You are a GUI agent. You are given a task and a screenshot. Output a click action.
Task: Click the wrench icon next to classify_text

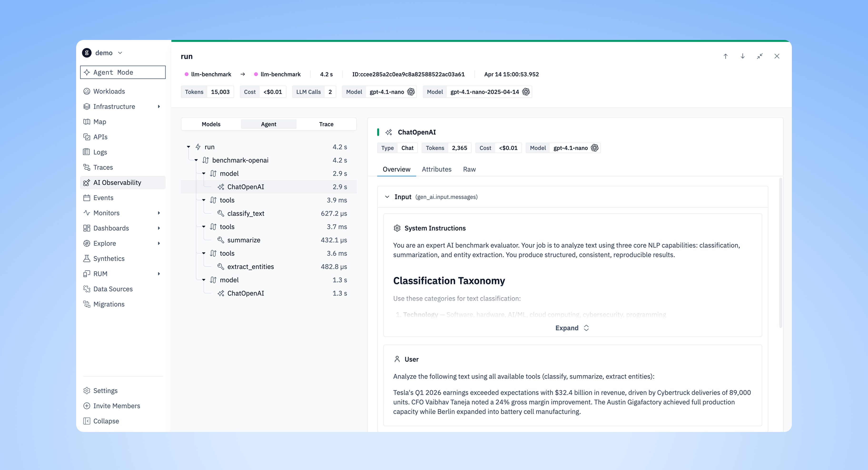pyautogui.click(x=221, y=213)
